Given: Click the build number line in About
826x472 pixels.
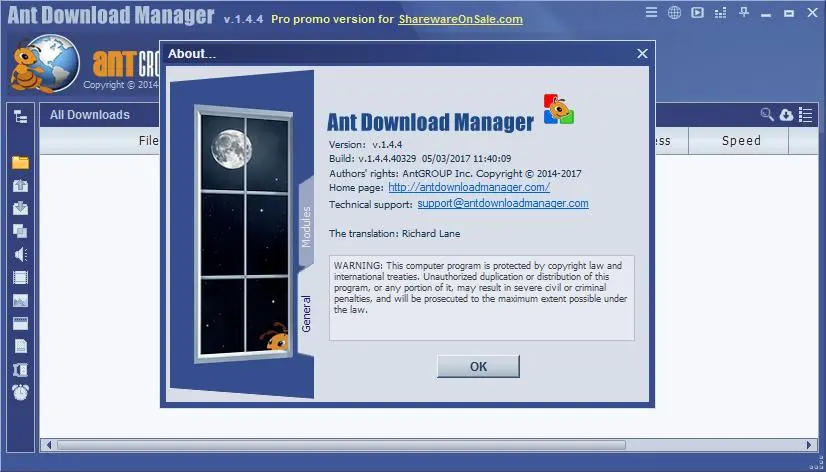Looking at the screenshot, I should click(420, 159).
